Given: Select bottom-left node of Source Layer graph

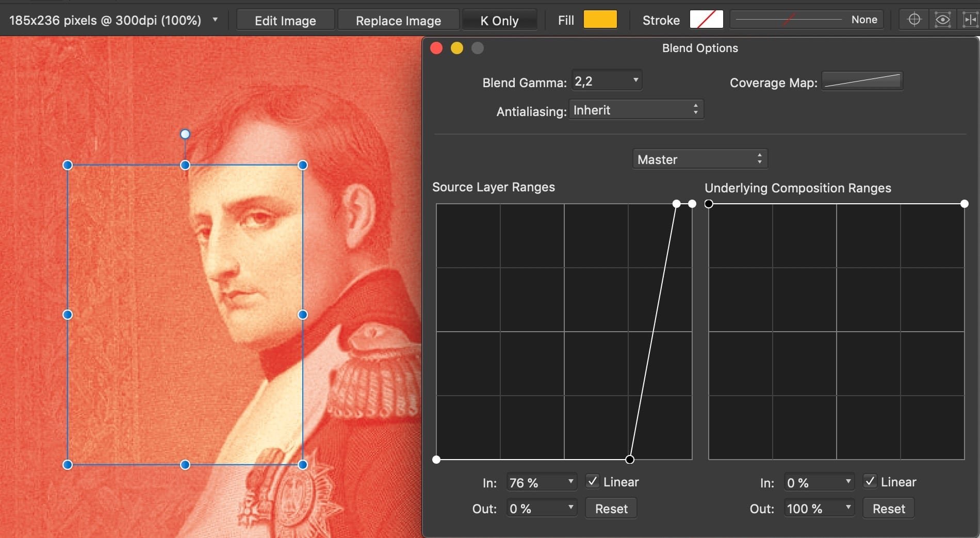Looking at the screenshot, I should (436, 459).
